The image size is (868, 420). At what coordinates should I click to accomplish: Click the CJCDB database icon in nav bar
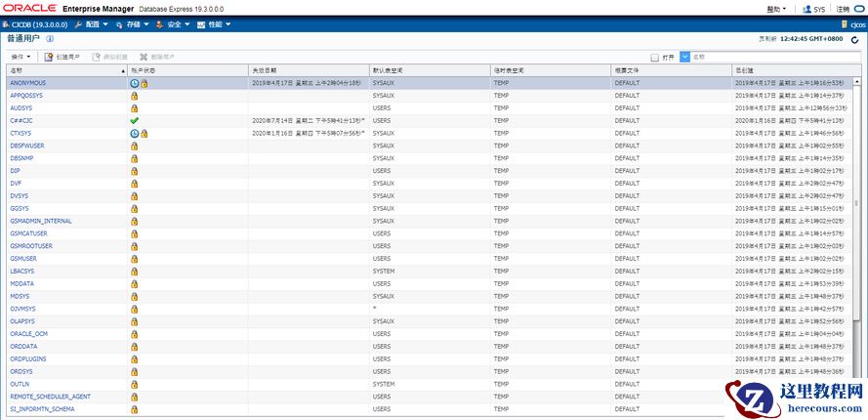6,24
